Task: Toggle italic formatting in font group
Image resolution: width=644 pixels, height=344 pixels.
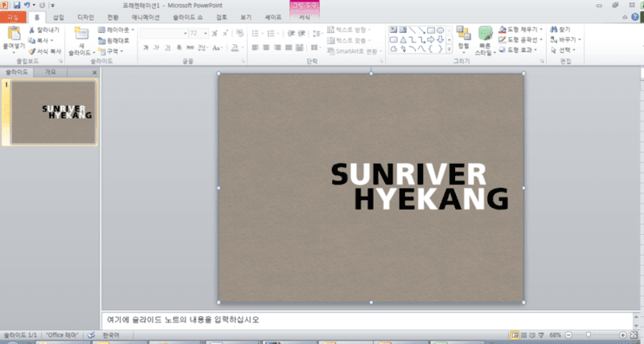Action: pos(156,48)
